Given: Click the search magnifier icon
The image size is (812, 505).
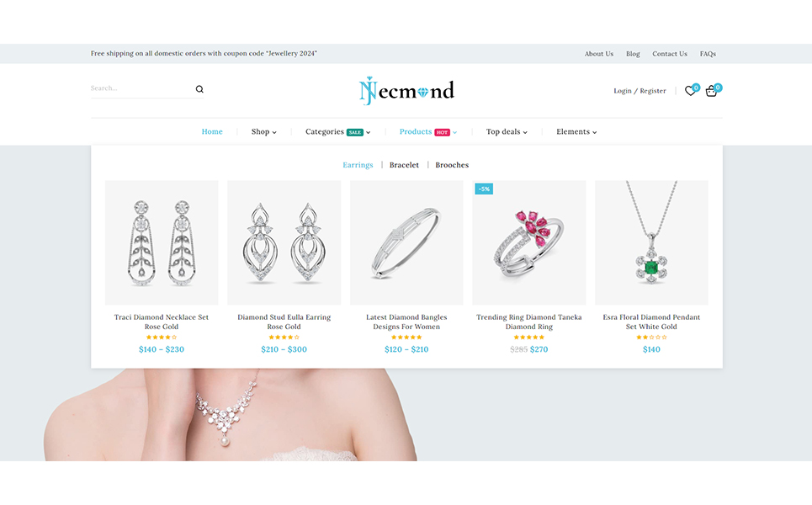Looking at the screenshot, I should point(199,89).
